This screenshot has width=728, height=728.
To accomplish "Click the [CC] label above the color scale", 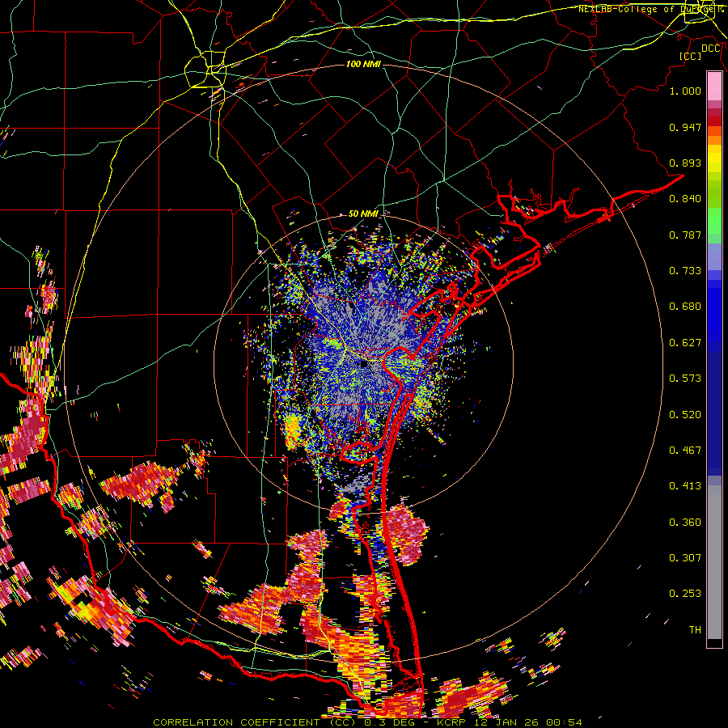I will (x=691, y=56).
